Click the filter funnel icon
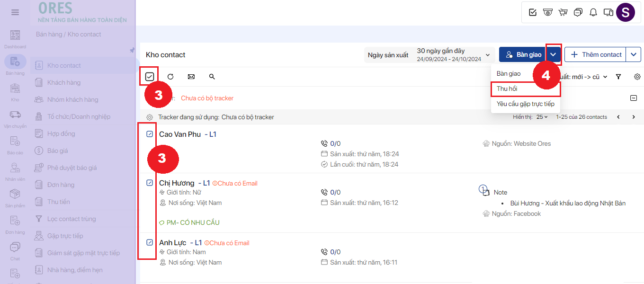The image size is (644, 284). tap(618, 77)
